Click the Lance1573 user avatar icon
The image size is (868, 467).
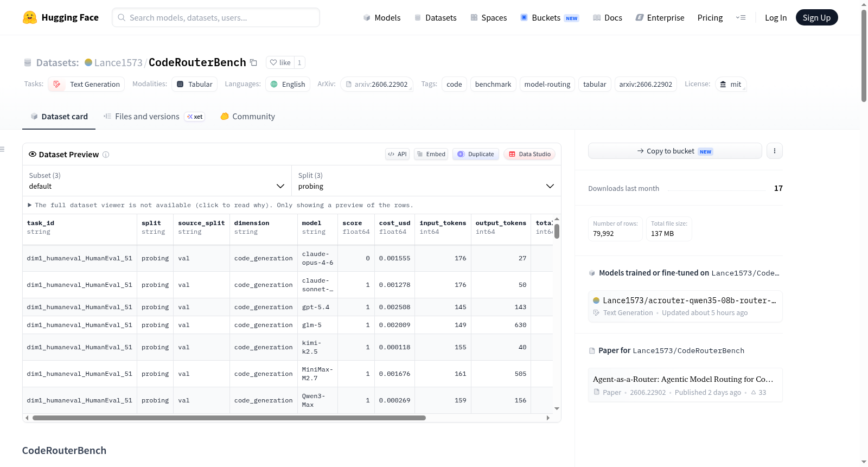click(88, 62)
